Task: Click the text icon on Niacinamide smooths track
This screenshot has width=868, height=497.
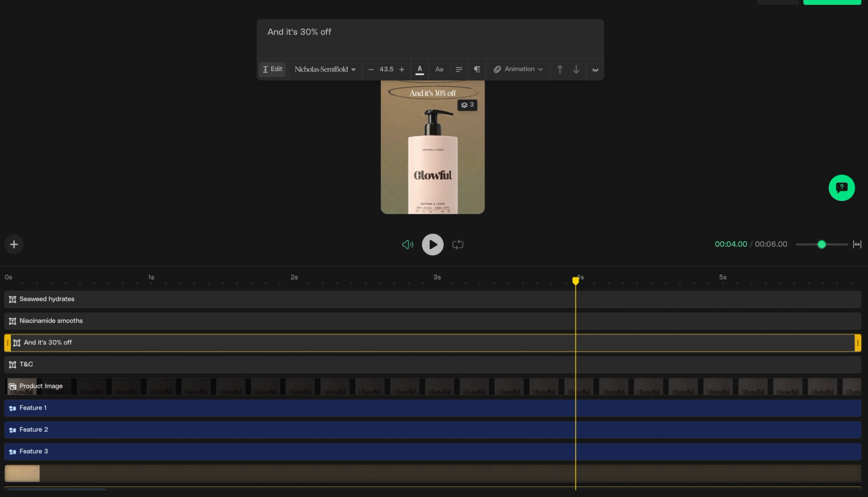Action: tap(12, 321)
